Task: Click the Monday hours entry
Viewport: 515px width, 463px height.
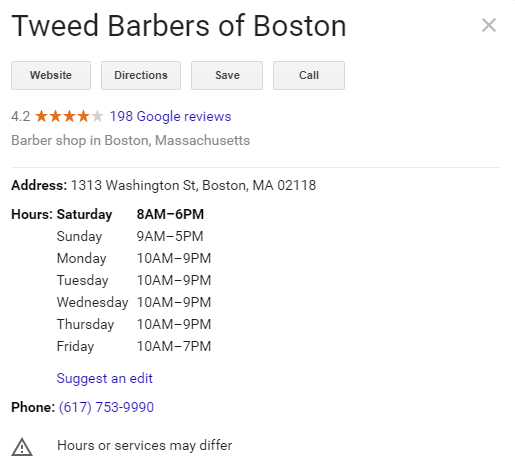Action: point(134,258)
